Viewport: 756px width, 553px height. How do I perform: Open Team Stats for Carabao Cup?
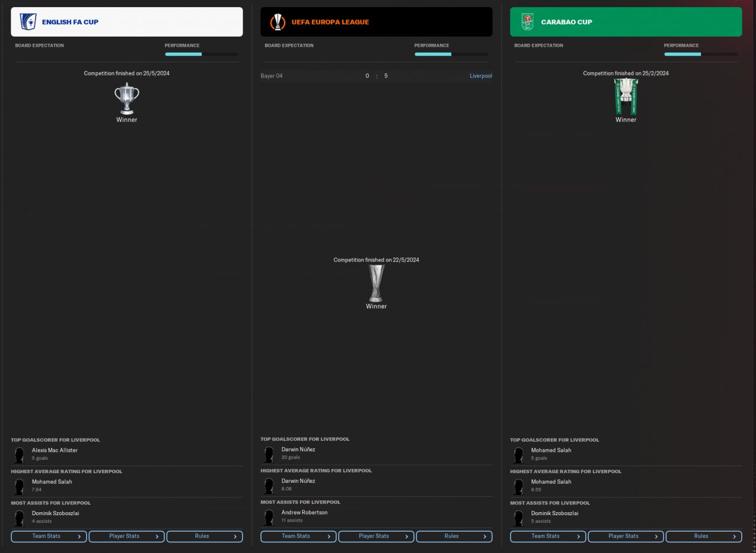(x=548, y=536)
